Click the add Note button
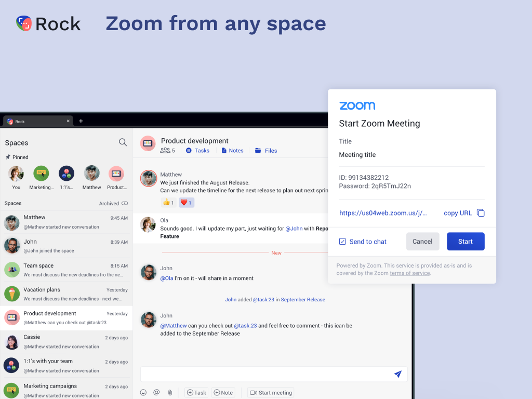 223,393
